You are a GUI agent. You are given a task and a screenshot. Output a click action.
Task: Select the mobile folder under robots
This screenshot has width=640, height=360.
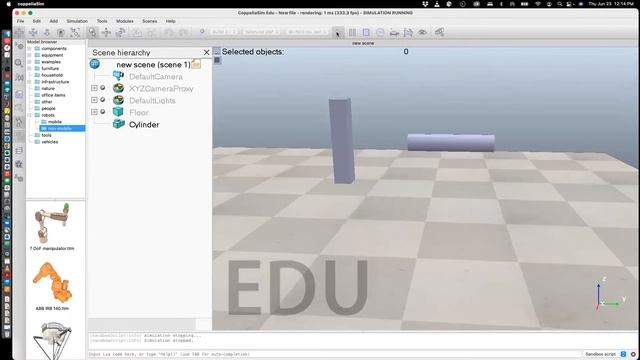point(55,122)
